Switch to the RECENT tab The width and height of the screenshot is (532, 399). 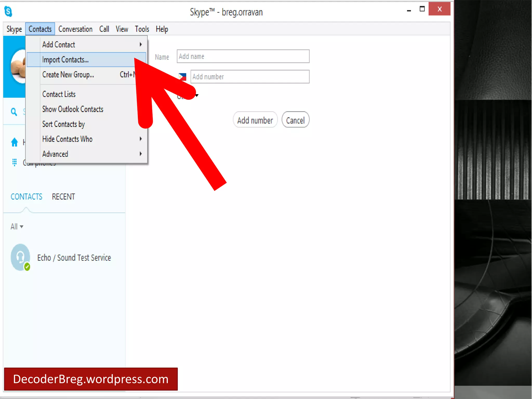pyautogui.click(x=63, y=197)
